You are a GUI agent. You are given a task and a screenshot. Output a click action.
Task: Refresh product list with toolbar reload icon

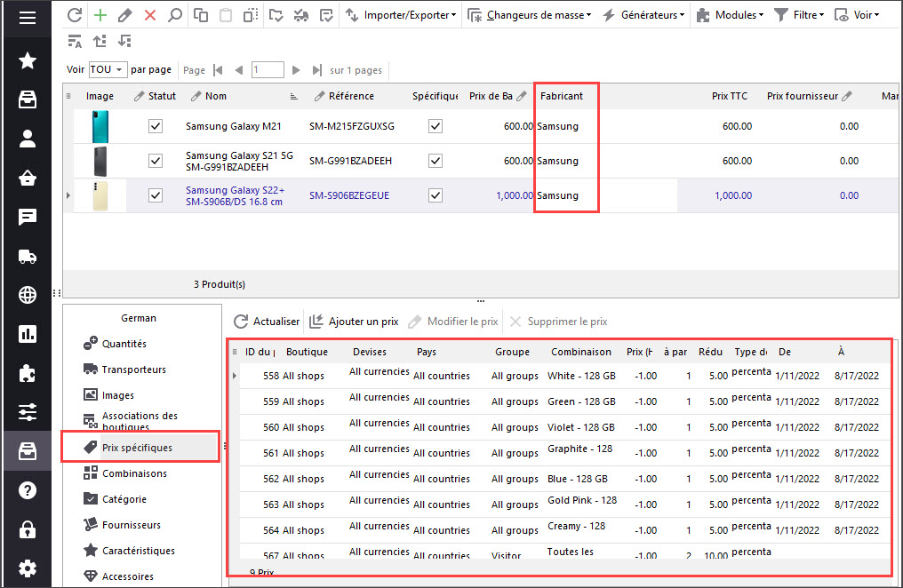click(x=75, y=15)
